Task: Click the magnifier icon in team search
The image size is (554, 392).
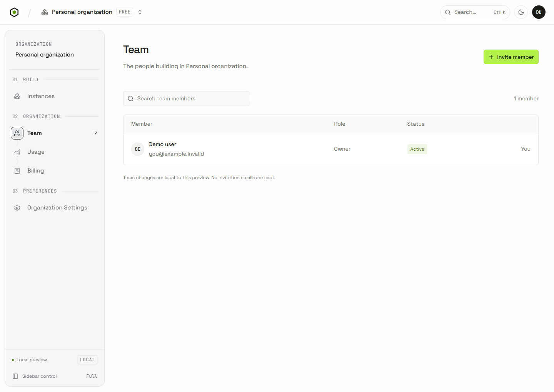Action: [x=131, y=99]
